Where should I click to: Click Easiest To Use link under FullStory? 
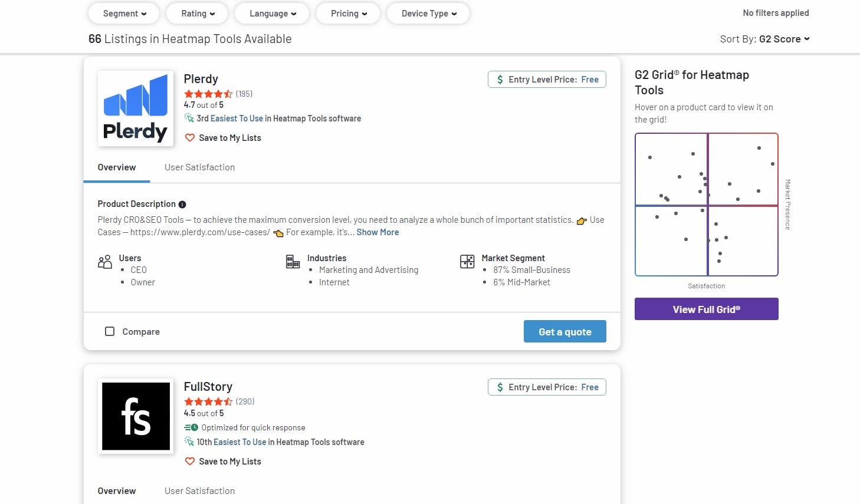coord(239,442)
